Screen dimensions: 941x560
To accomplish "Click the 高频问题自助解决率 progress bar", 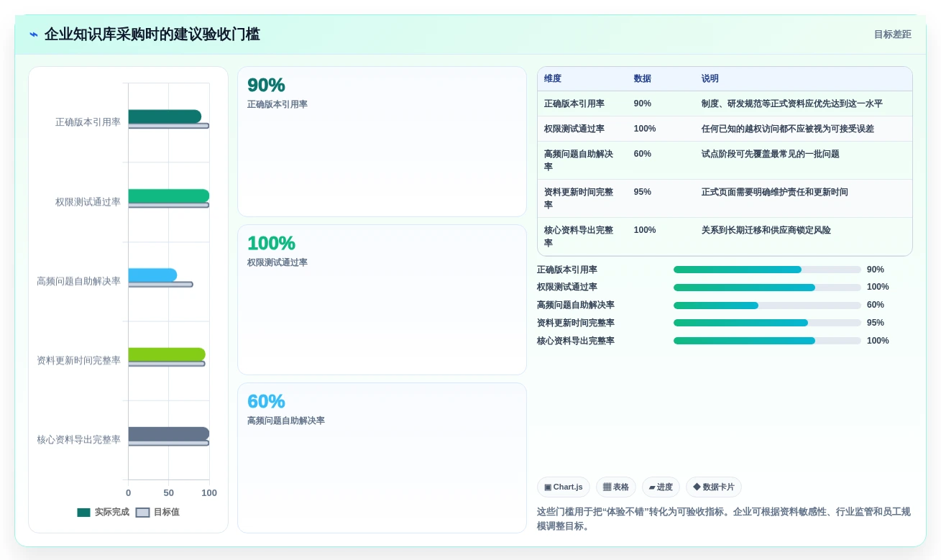I will (767, 306).
